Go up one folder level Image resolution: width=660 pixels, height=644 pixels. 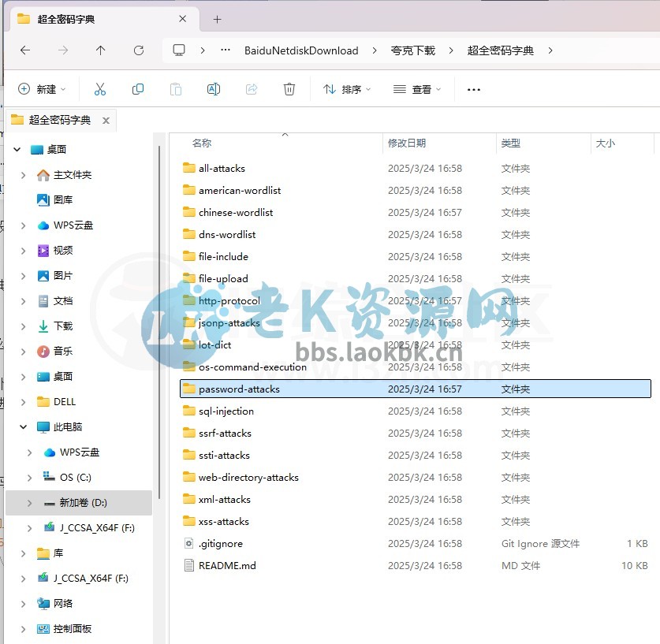(101, 50)
